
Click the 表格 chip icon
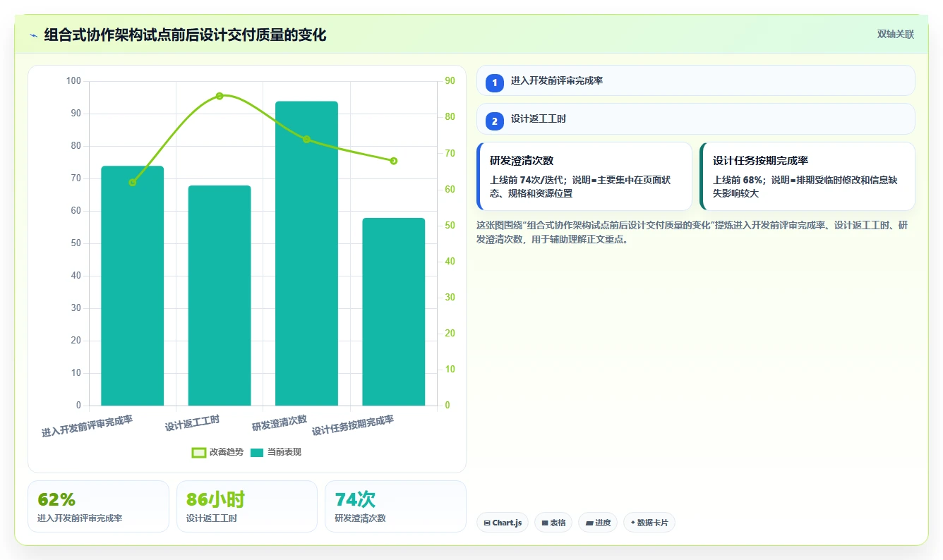pos(544,523)
